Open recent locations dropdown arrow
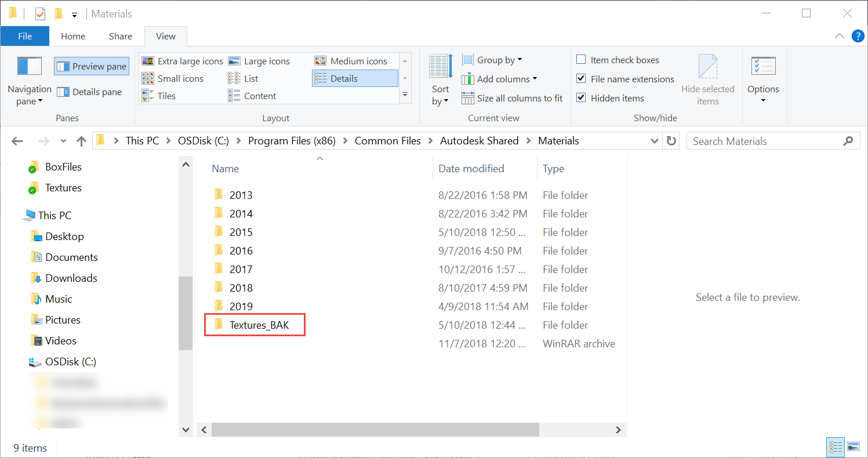This screenshot has height=458, width=868. coord(63,141)
